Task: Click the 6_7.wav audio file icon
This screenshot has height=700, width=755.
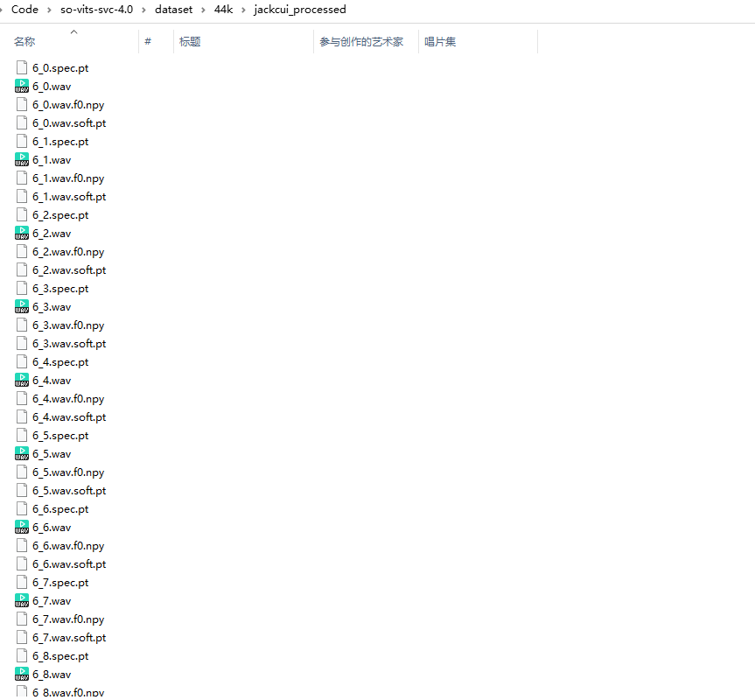Action: [22, 601]
